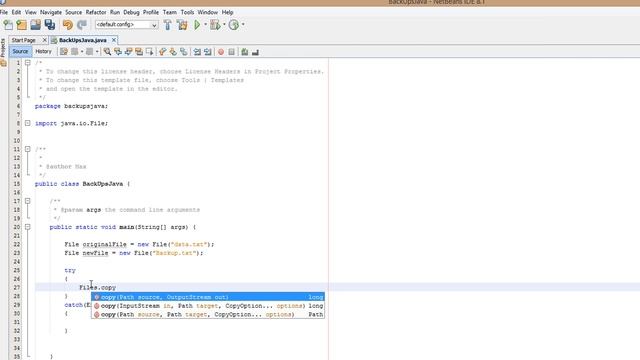Click the Profile Project clock icon
This screenshot has height=360, width=640.
point(233,25)
